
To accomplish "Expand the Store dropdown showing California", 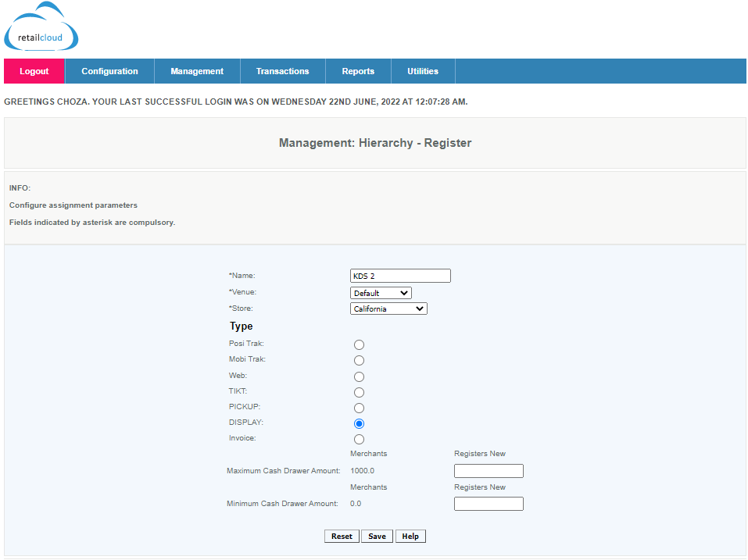I will (x=388, y=309).
